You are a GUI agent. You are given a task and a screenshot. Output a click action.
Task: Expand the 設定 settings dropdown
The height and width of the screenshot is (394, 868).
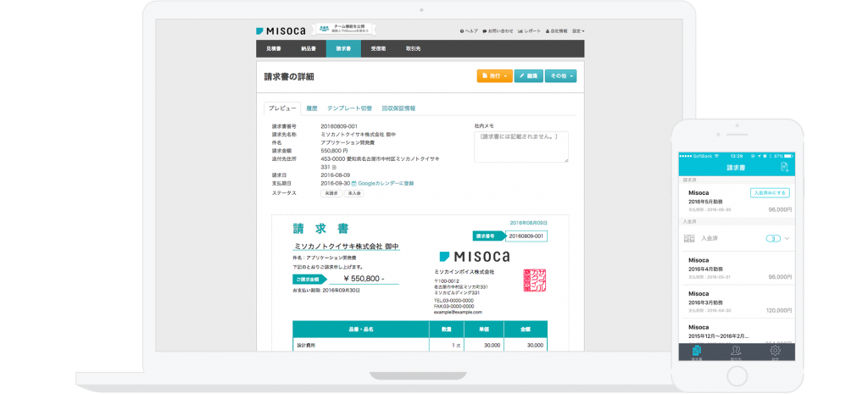[x=578, y=31]
